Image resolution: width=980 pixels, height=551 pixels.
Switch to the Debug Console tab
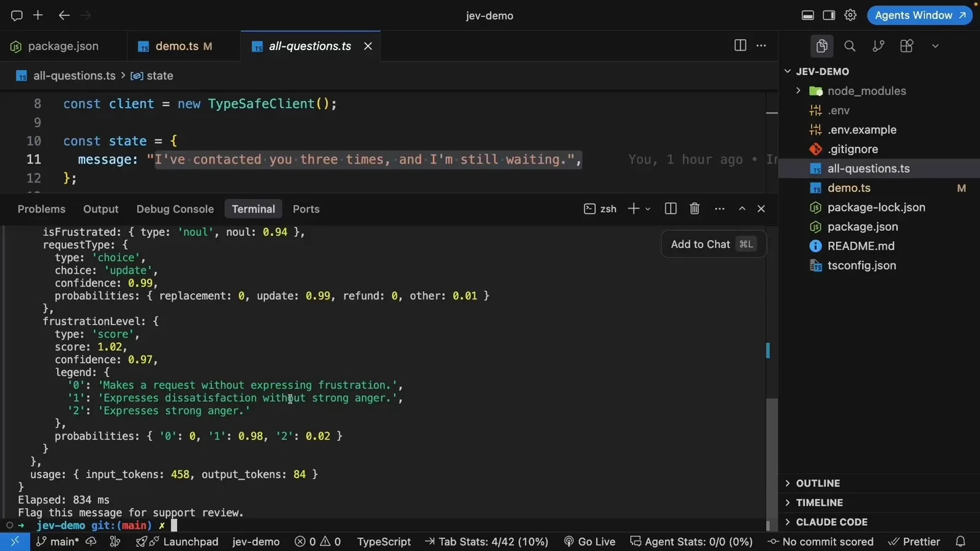[x=175, y=209]
